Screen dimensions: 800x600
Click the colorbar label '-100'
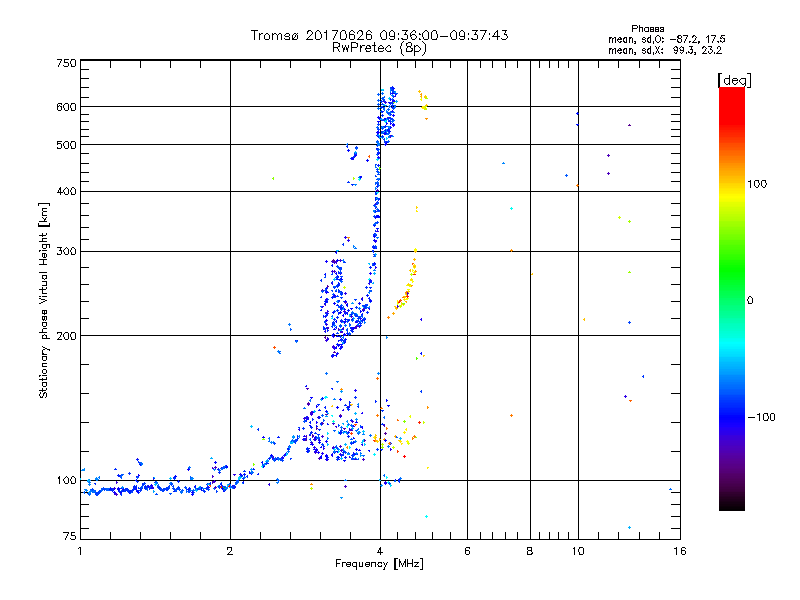[x=761, y=417]
